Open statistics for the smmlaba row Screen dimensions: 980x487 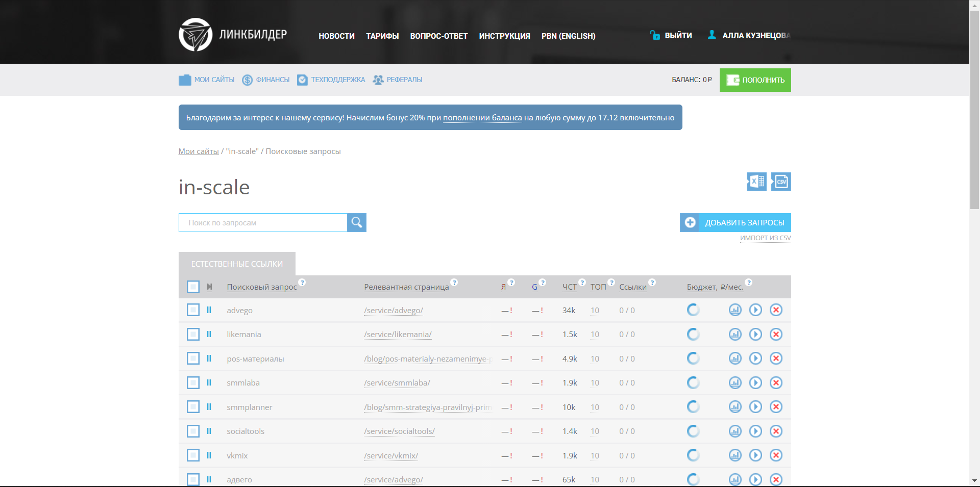pos(735,382)
